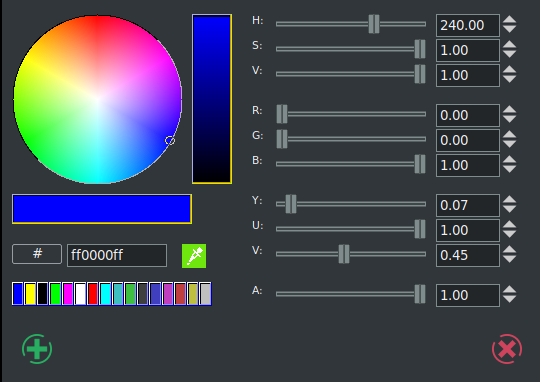Screen dimensions: 540x382
Task: Increase Y value with up arrow
Action: pyautogui.click(x=509, y=200)
